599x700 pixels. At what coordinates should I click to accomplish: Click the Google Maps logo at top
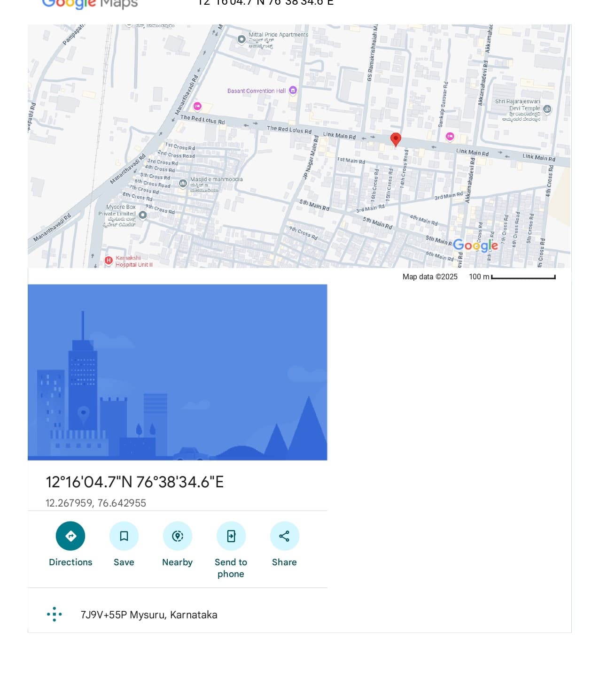(90, 4)
